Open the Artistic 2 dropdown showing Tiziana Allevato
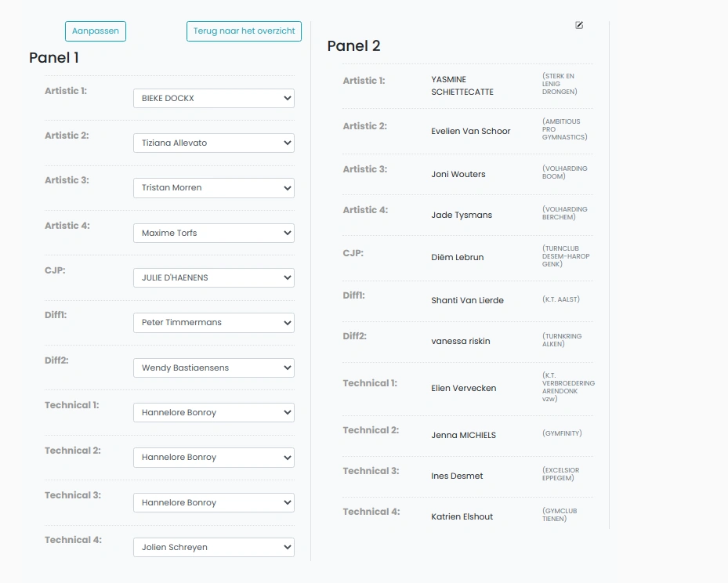 pos(214,143)
